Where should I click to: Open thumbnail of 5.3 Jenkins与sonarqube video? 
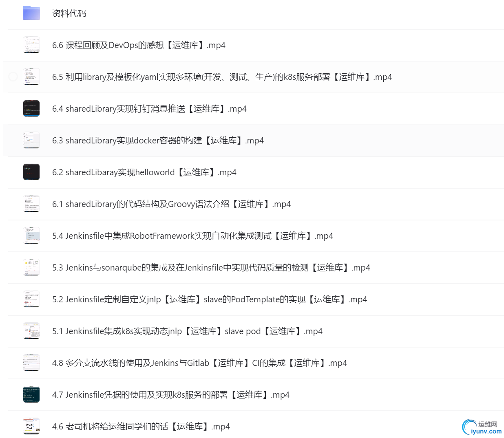31,267
